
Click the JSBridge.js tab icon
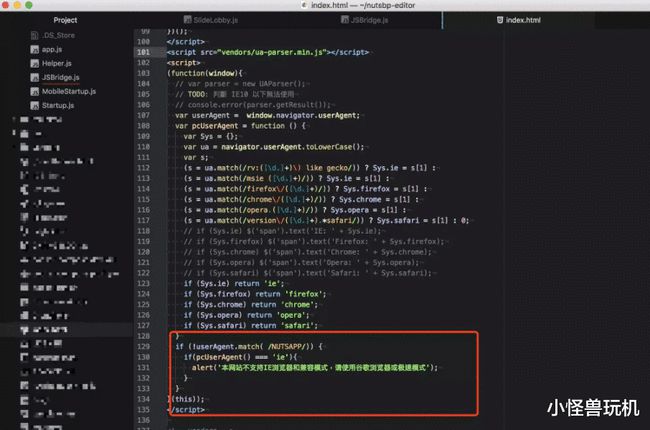click(344, 19)
